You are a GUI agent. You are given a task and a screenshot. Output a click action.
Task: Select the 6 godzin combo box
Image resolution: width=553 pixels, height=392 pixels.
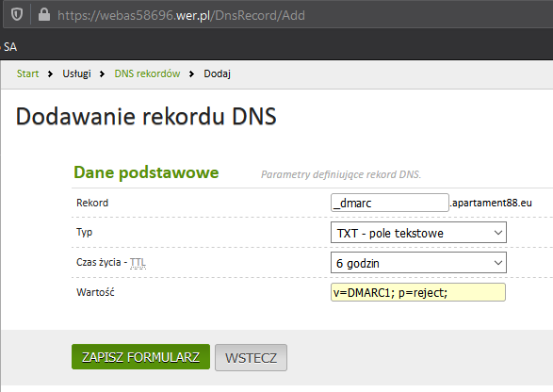(418, 263)
